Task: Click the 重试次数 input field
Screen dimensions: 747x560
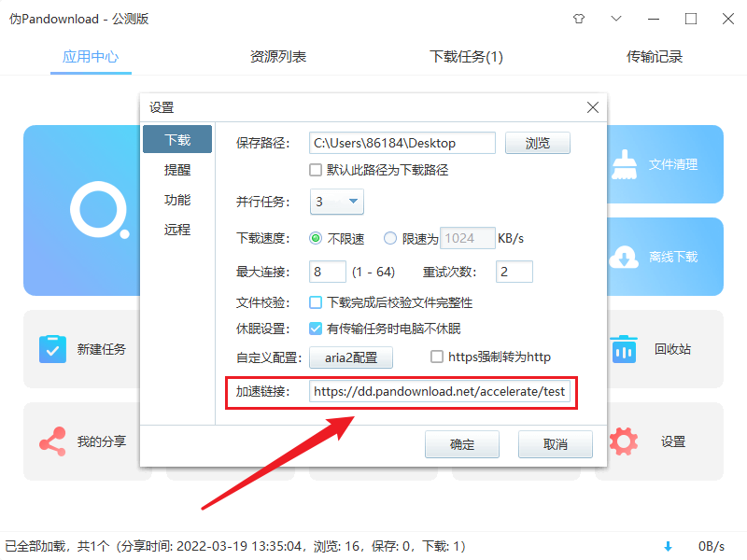Action: 514,272
